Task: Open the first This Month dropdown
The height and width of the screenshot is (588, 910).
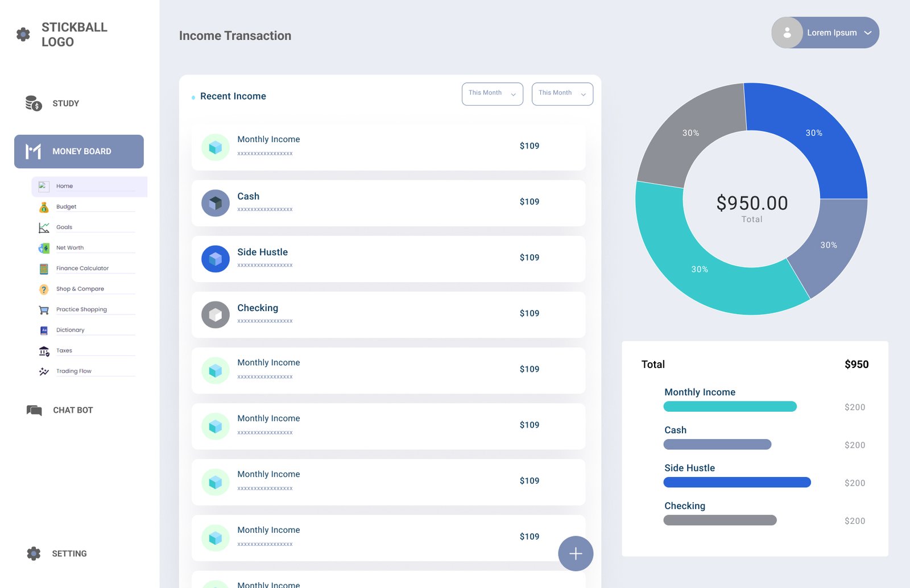Action: [492, 94]
